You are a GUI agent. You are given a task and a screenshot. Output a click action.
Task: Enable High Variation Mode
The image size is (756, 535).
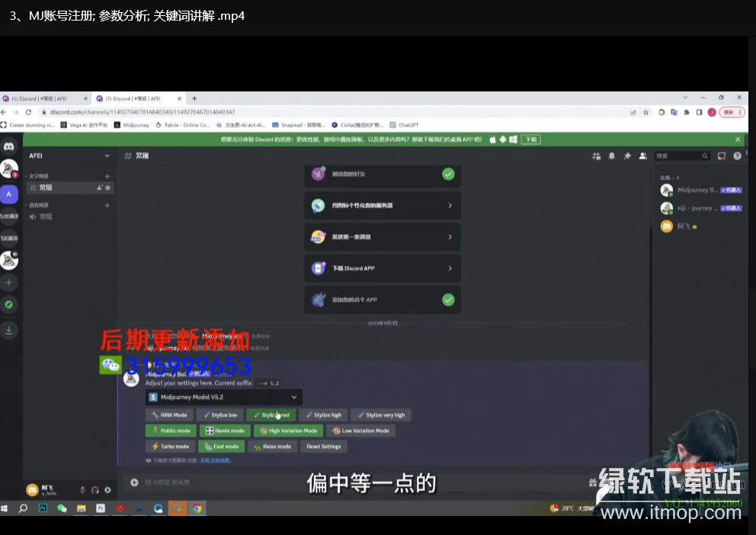tap(288, 431)
